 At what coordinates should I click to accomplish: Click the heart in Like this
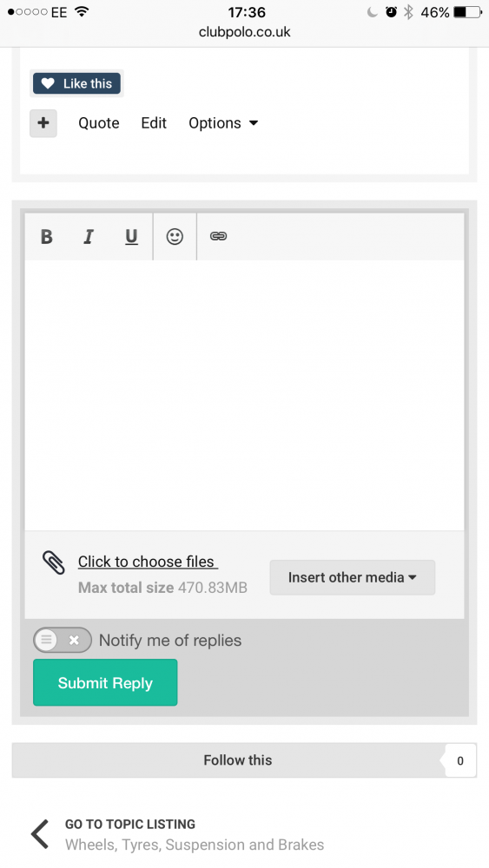tap(48, 83)
